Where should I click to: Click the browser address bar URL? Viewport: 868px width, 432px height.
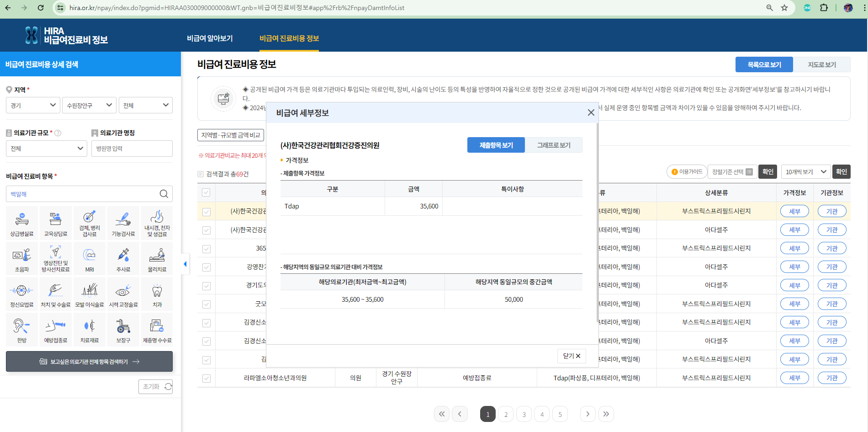237,8
